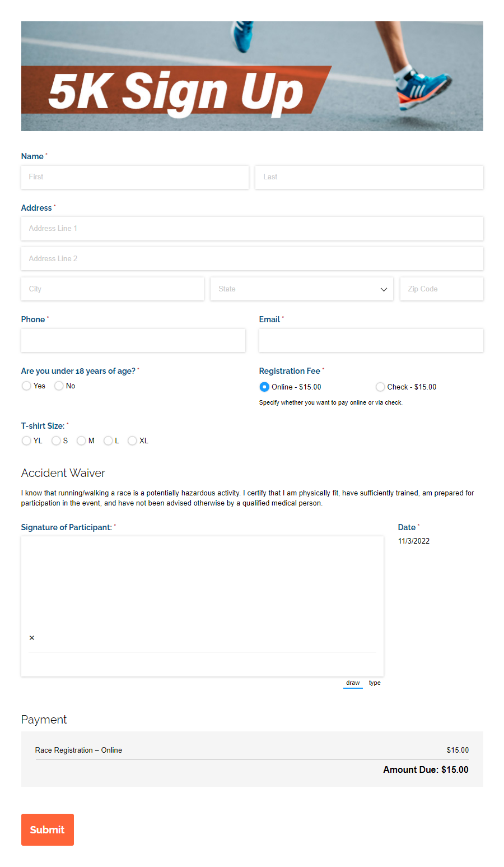Image resolution: width=504 pixels, height=867 pixels.
Task: Switch signature input to type mode
Action: click(x=374, y=683)
